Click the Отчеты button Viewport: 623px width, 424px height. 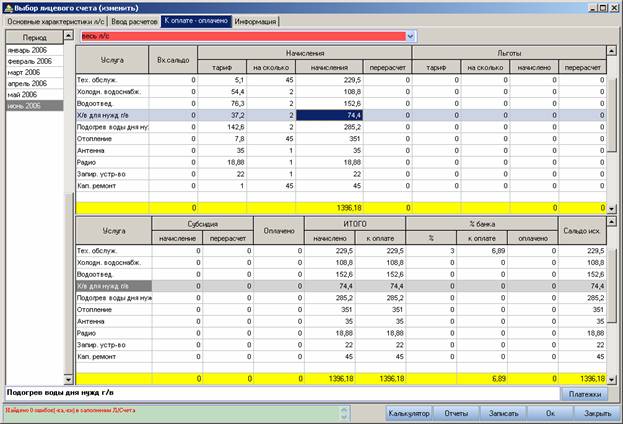pos(456,413)
